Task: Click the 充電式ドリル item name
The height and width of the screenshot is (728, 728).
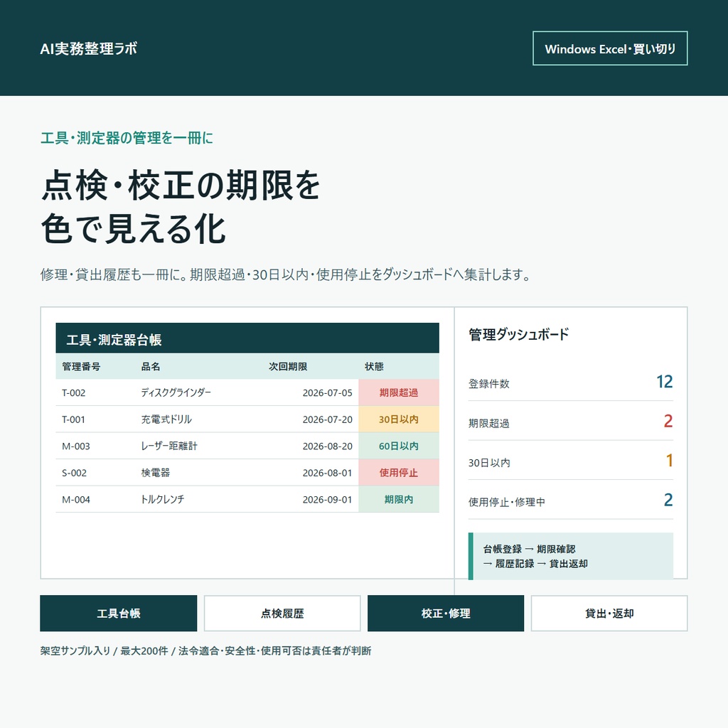Action: pyautogui.click(x=166, y=419)
